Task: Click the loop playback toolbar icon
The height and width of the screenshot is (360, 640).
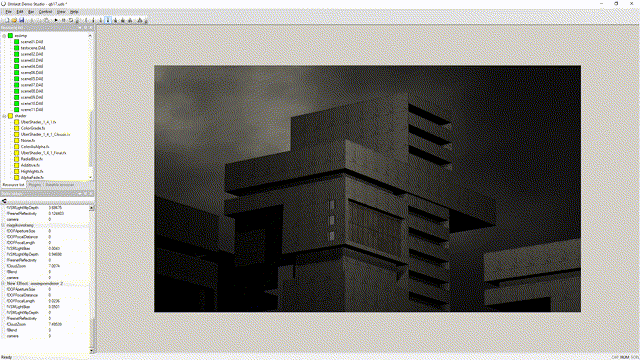Action: point(71,20)
